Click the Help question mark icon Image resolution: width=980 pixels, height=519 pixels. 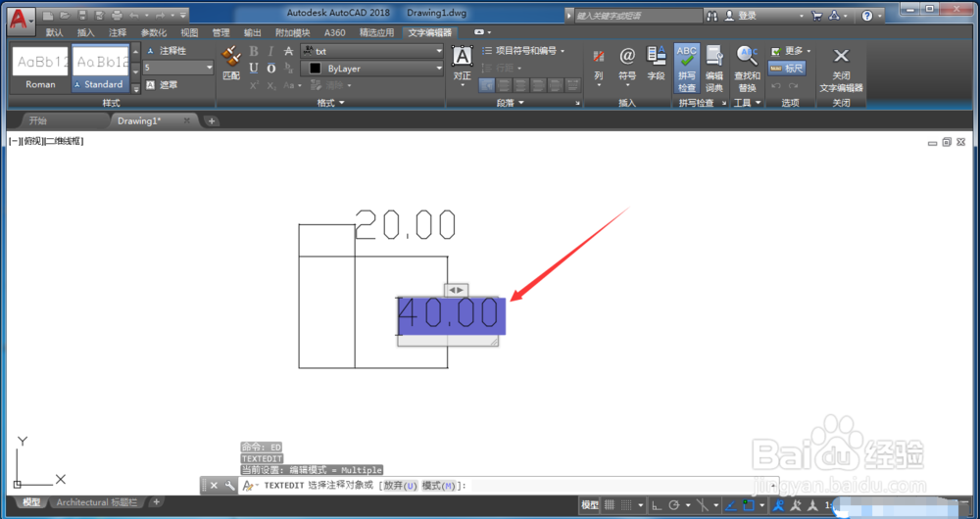[x=867, y=16]
